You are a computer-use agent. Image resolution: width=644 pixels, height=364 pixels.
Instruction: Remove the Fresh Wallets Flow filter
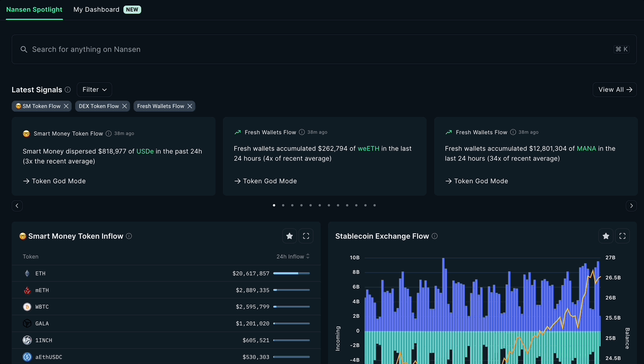[190, 106]
